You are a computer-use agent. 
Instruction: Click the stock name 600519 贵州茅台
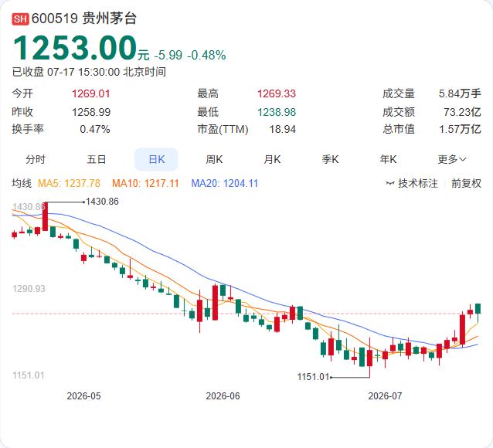click(84, 19)
